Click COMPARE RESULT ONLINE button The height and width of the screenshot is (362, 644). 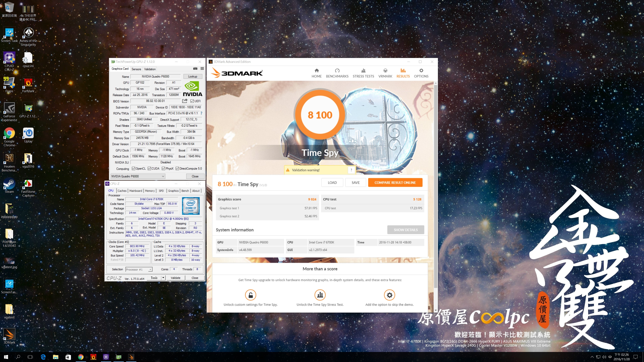click(x=395, y=182)
